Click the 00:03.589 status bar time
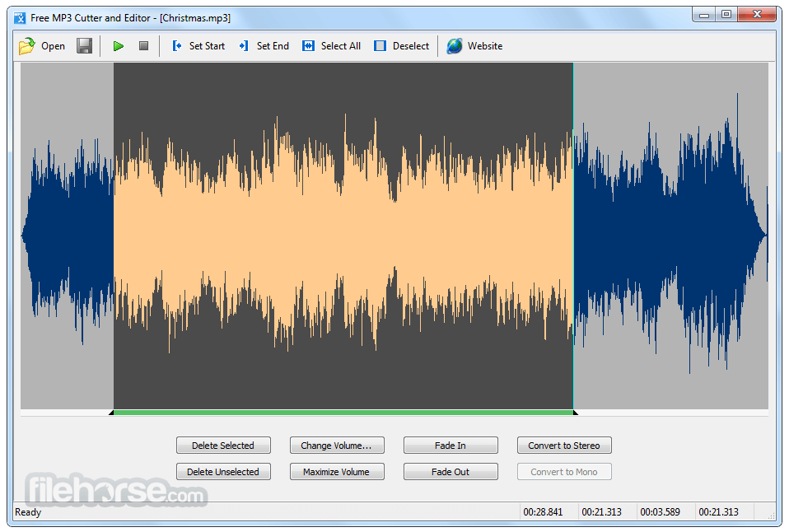Image resolution: width=789 pixels, height=532 pixels. point(660,512)
